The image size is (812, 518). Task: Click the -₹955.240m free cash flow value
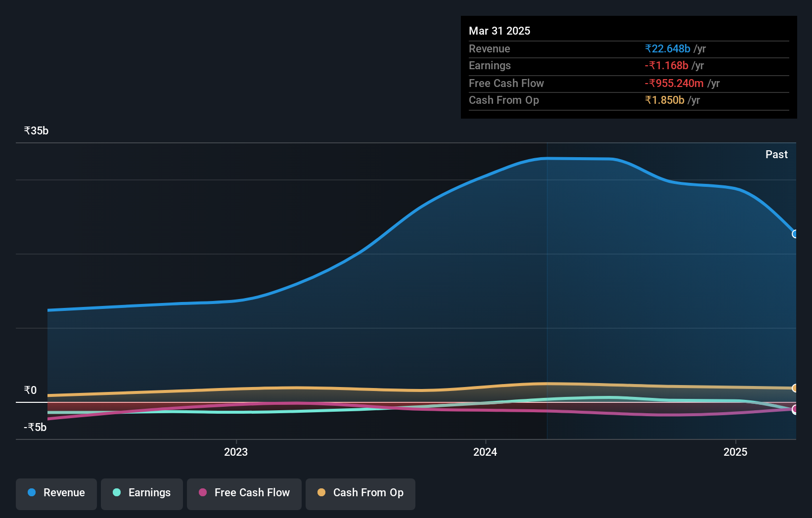tap(674, 83)
